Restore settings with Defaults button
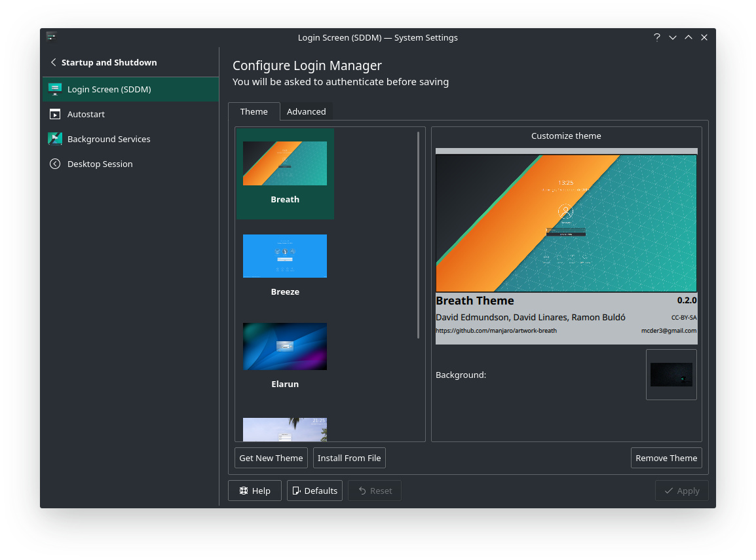756x560 pixels. pos(314,491)
